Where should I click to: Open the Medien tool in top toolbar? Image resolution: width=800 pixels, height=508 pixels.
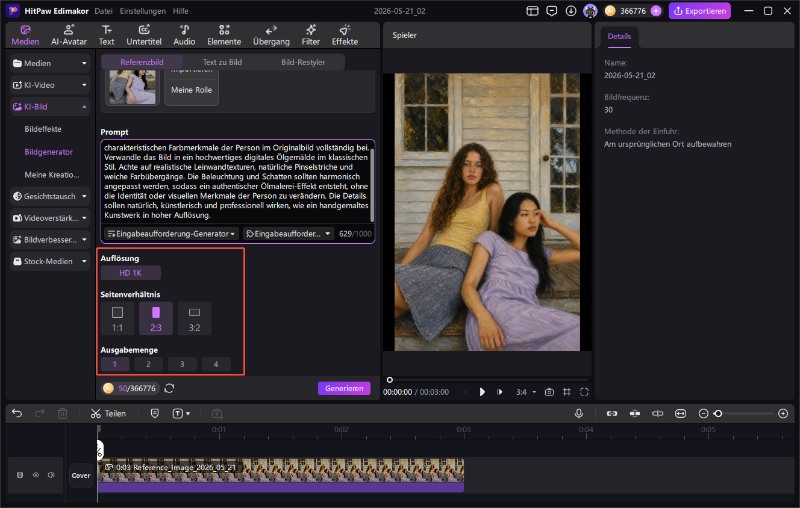point(25,35)
